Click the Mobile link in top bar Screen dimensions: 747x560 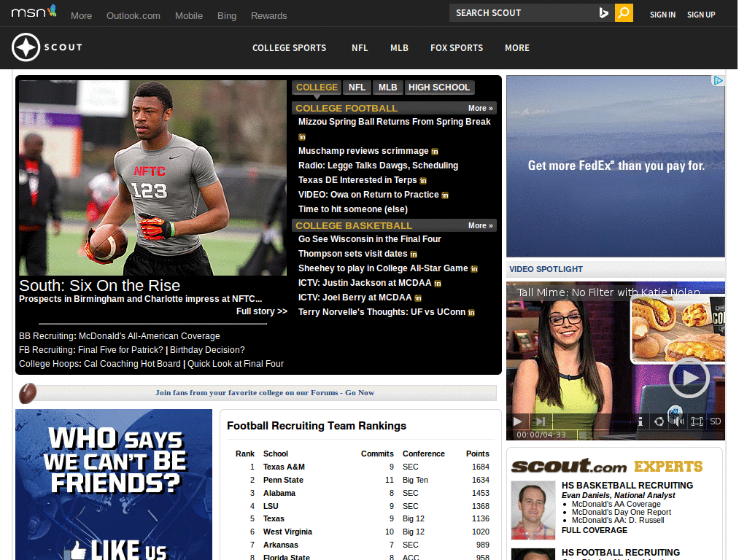189,16
